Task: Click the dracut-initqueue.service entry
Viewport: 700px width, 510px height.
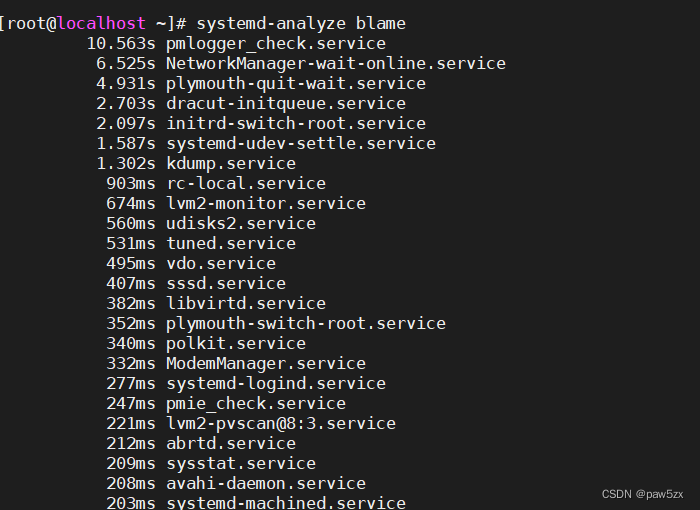Action: pyautogui.click(x=285, y=103)
